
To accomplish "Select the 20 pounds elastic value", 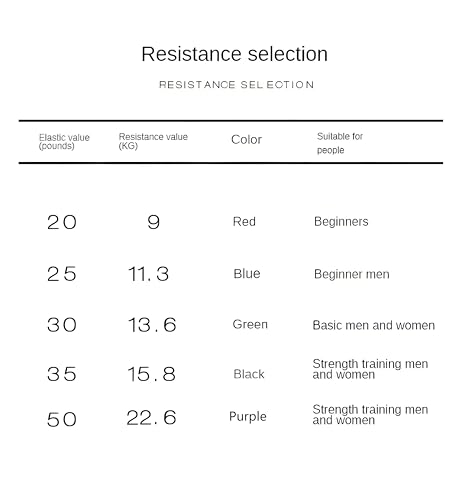I will [x=62, y=222].
